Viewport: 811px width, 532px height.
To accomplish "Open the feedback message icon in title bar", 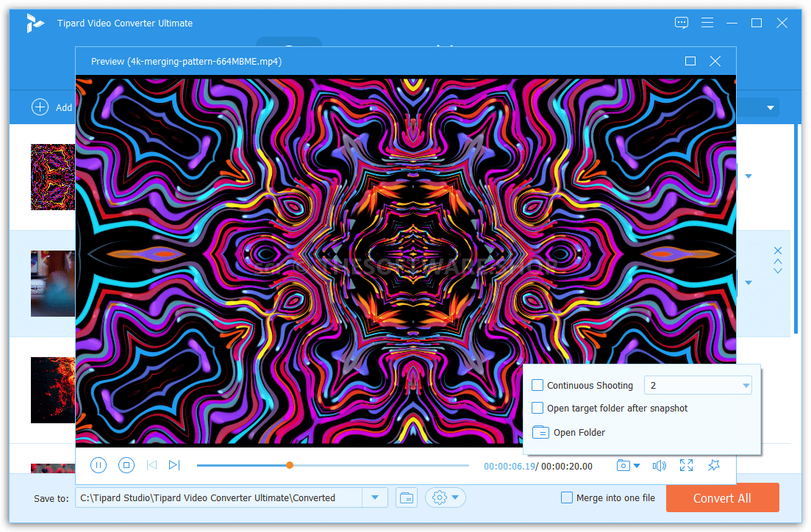I will point(682,23).
